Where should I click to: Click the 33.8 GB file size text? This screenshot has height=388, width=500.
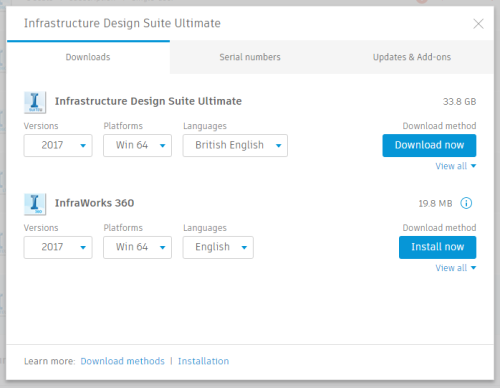459,101
